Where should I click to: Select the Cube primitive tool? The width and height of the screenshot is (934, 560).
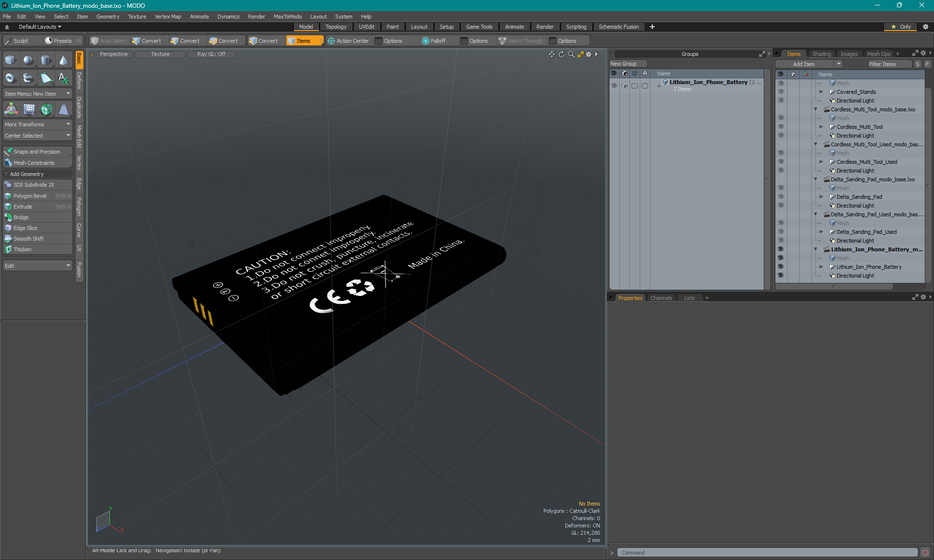tap(10, 60)
